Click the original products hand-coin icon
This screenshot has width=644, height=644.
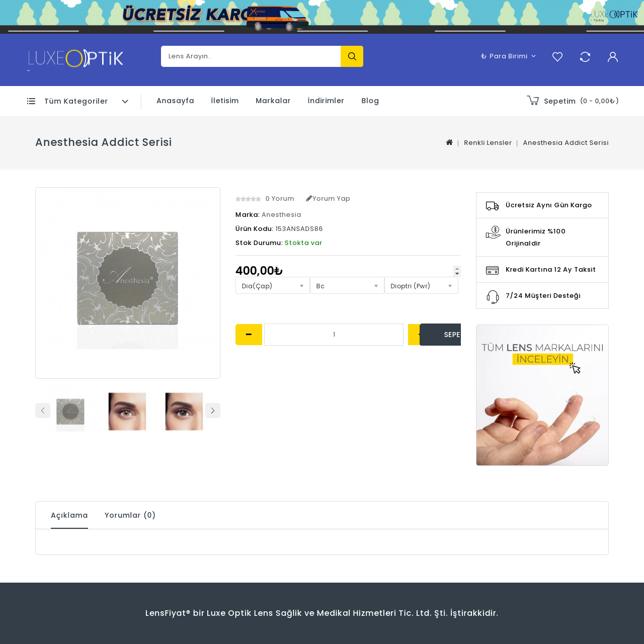(x=493, y=232)
